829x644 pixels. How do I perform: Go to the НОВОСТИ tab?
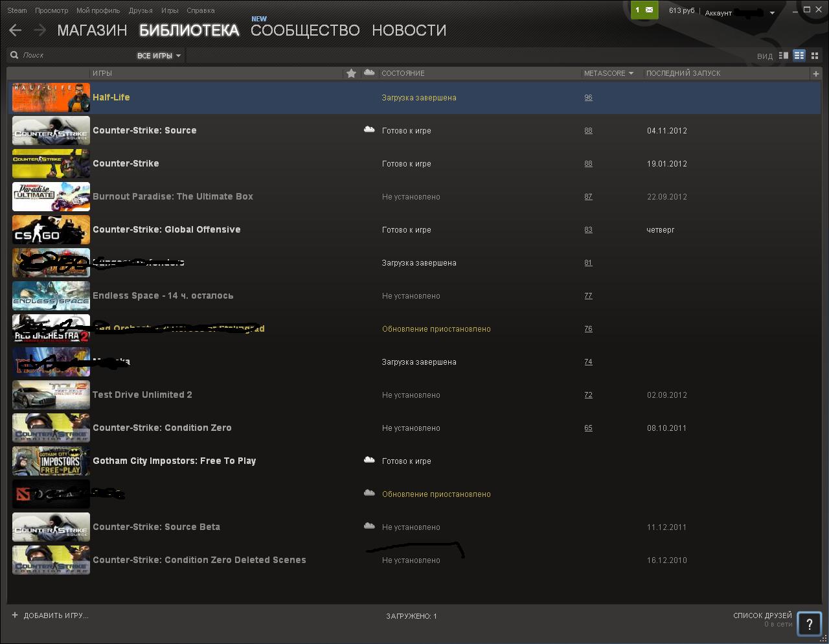coord(409,30)
